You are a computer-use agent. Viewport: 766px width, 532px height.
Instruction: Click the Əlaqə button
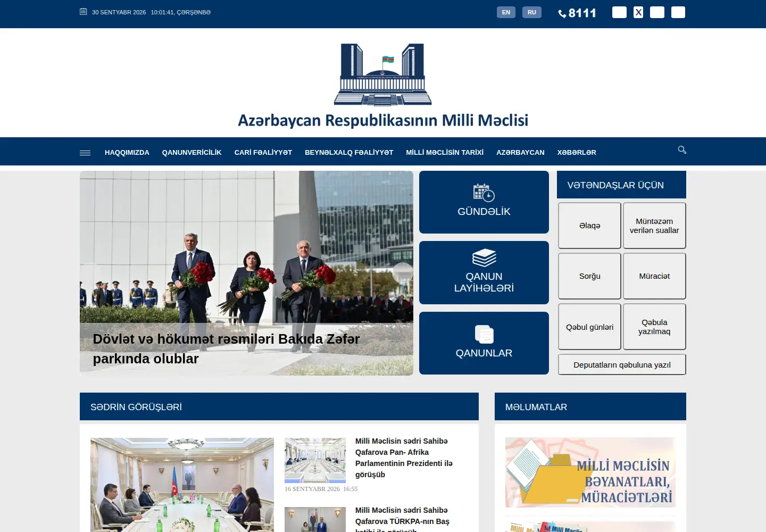coord(589,226)
